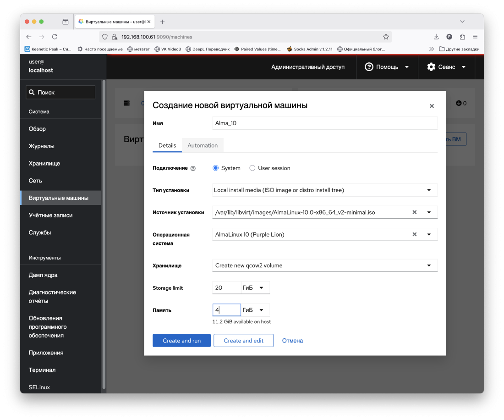Click the Имя field containing Alma_10
The image size is (504, 420).
click(x=324, y=123)
